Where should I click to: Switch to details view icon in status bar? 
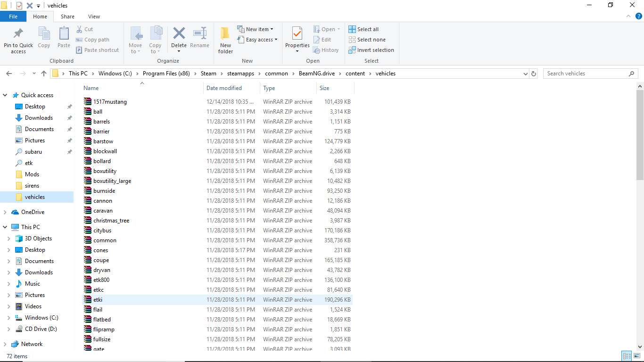(627, 356)
